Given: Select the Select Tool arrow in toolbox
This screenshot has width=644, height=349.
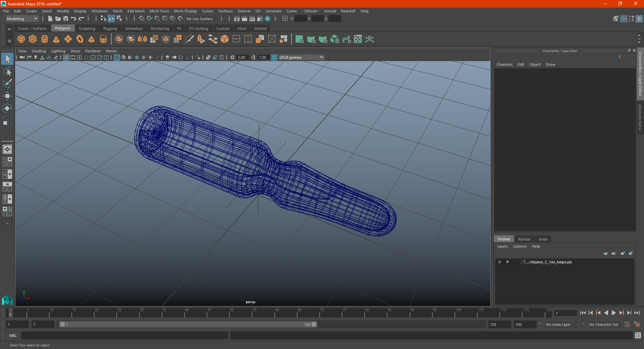Looking at the screenshot, I should pos(7,59).
